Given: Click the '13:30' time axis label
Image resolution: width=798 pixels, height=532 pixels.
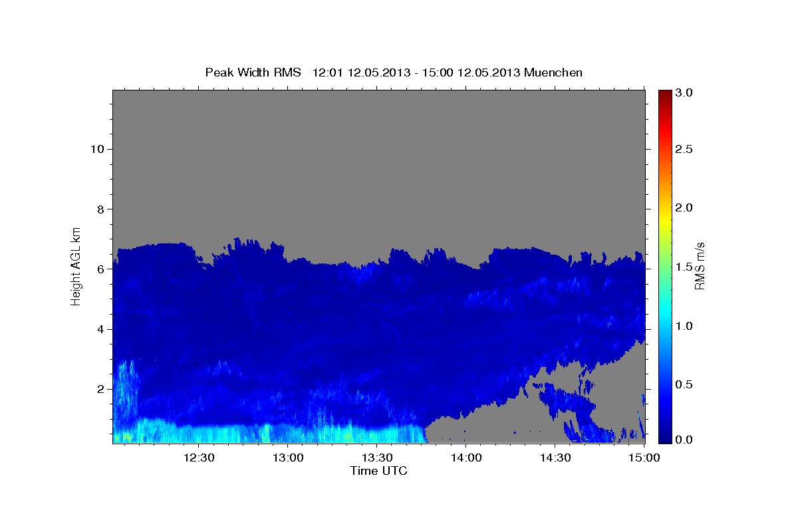Looking at the screenshot, I should [376, 457].
